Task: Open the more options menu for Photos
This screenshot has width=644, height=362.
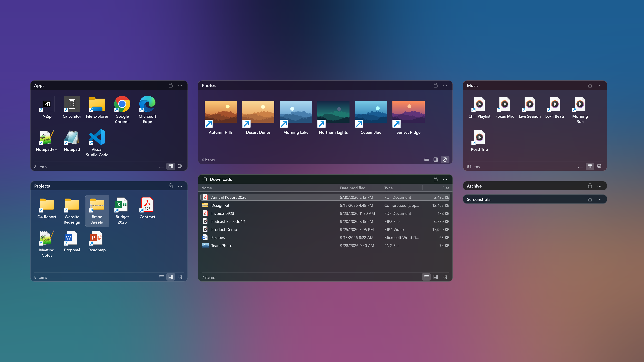Action: point(445,85)
